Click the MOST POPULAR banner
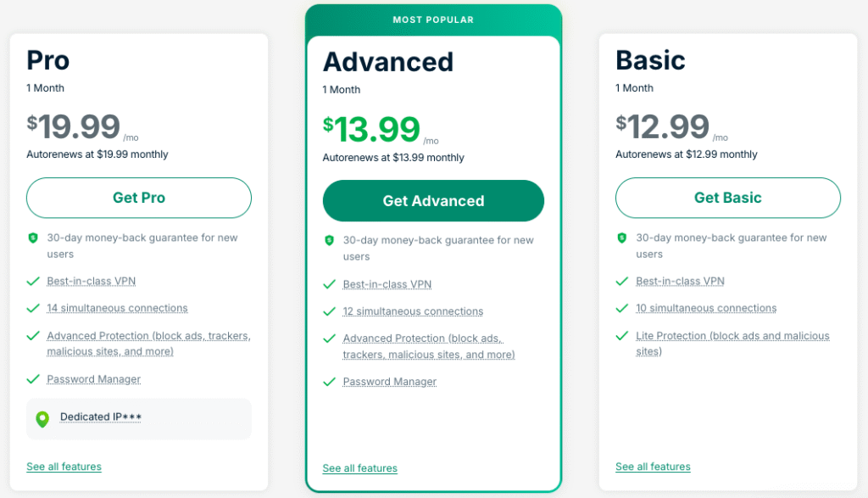 [433, 19]
